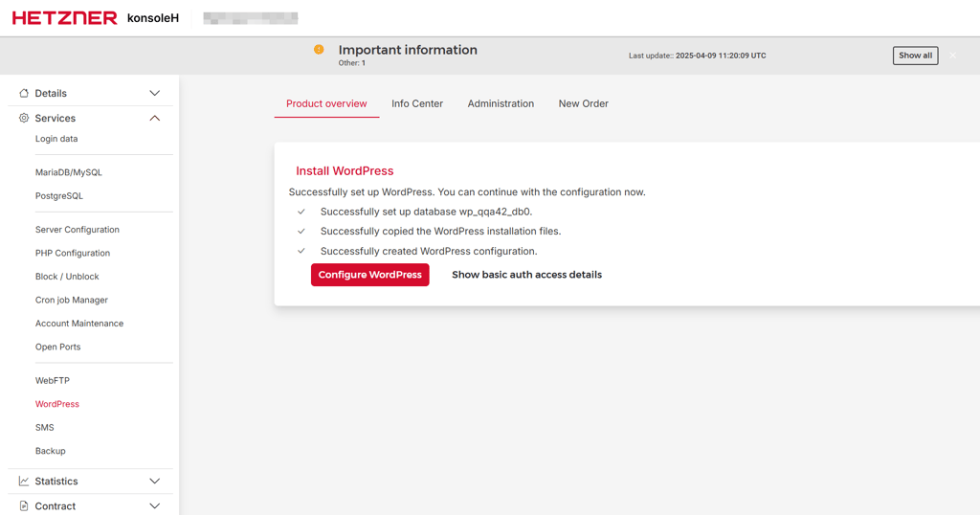The image size is (980, 515).
Task: Expand the Contract section chevron
Action: pos(154,506)
